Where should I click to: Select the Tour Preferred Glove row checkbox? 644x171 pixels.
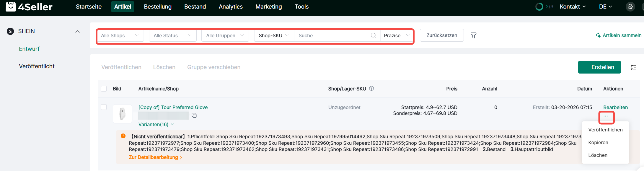click(104, 107)
